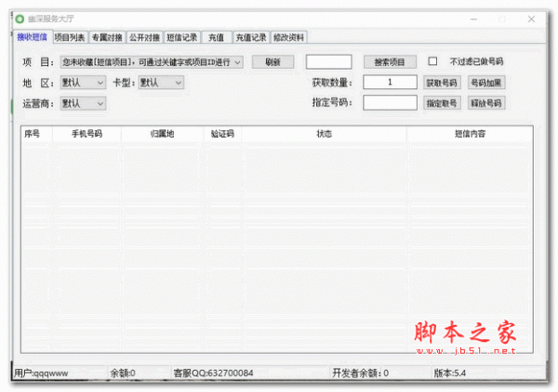Go to the 充值 tab
The height and width of the screenshot is (392, 558).
point(217,37)
